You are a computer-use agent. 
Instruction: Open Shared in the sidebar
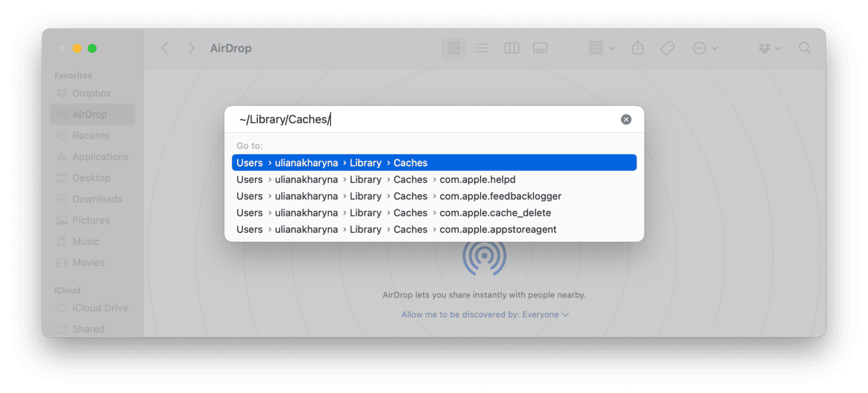(91, 329)
